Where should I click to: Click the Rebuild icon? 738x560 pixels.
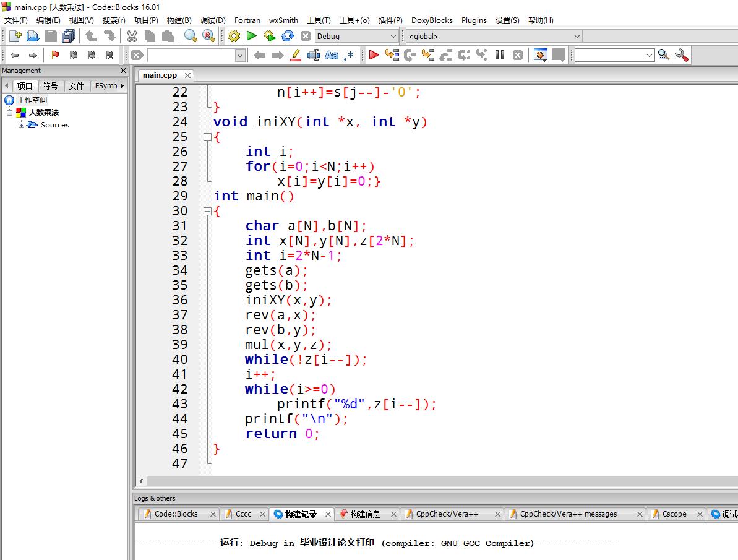point(288,36)
